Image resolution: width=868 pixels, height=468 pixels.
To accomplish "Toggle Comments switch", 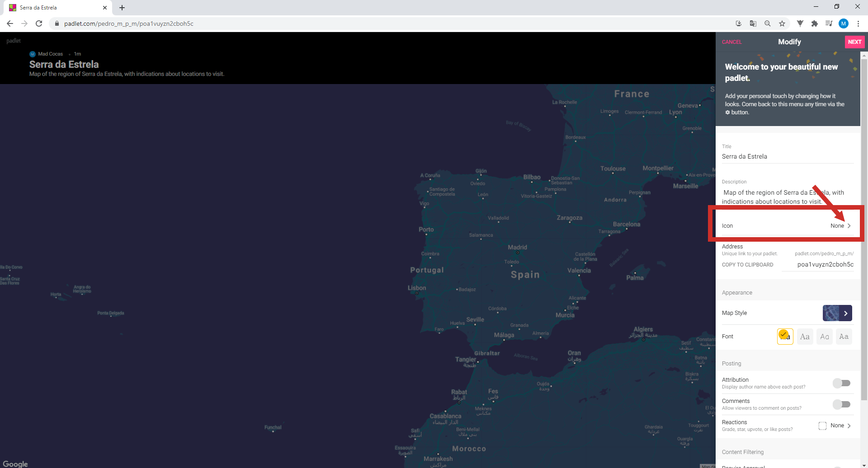I will (x=842, y=404).
